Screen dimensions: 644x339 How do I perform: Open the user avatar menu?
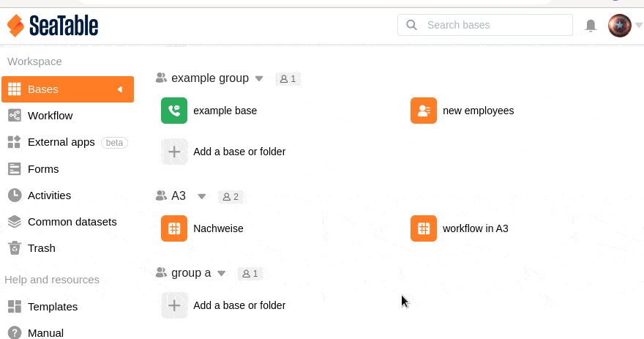(x=620, y=26)
